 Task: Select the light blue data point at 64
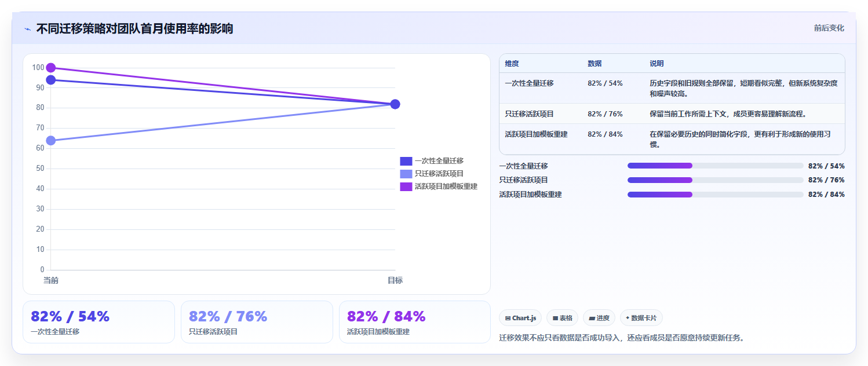pos(50,141)
